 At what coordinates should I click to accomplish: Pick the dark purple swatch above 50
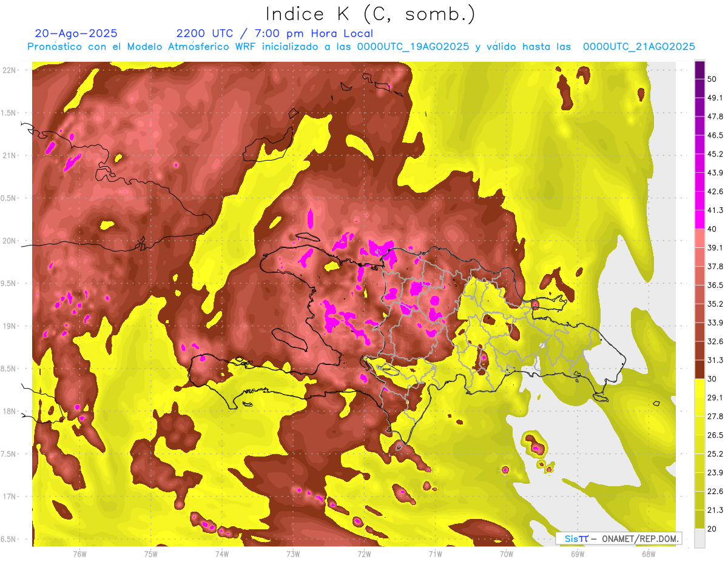pos(699,70)
